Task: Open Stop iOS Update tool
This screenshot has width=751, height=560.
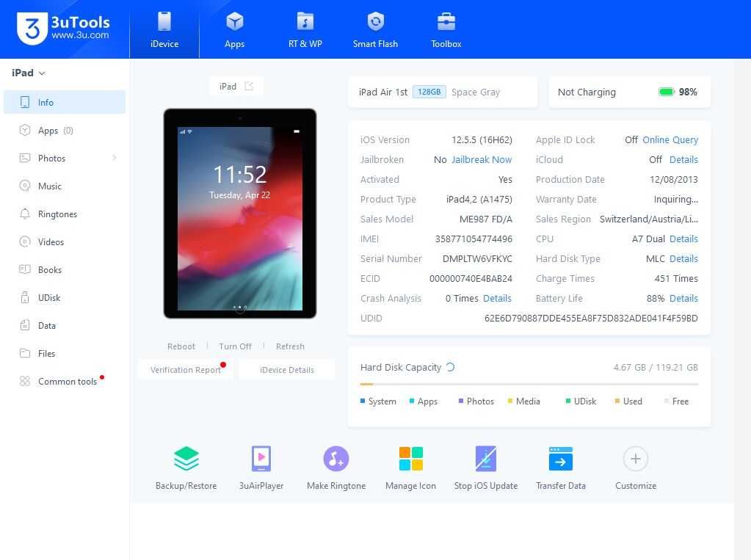Action: [x=486, y=467]
